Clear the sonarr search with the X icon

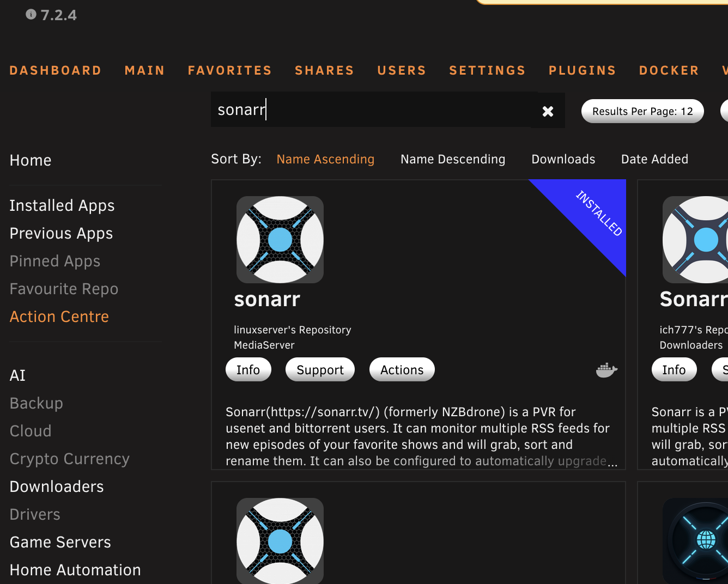(548, 111)
